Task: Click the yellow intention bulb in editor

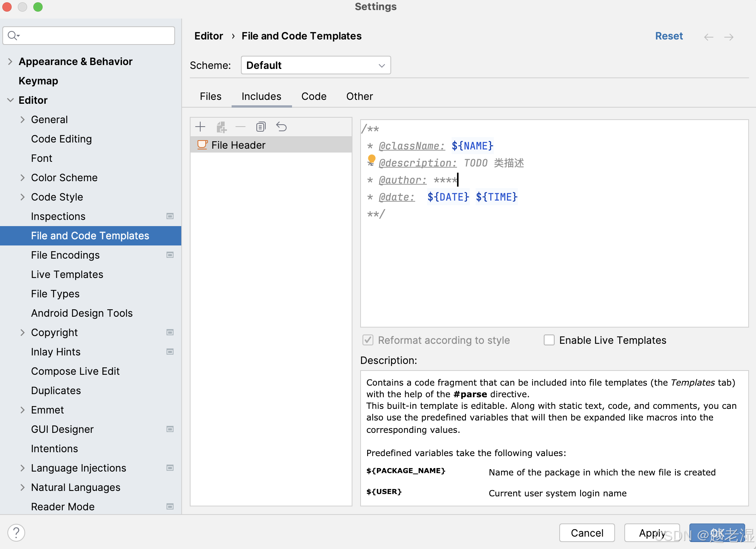Action: coord(371,159)
